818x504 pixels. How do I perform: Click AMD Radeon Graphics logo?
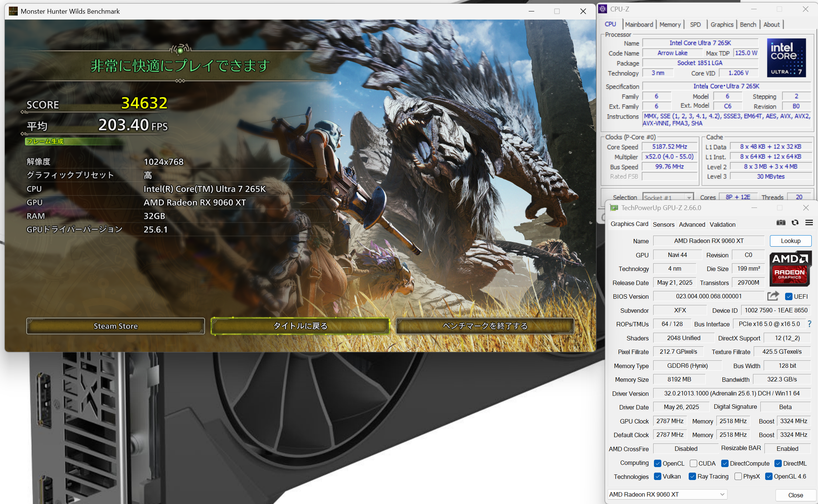coord(790,269)
